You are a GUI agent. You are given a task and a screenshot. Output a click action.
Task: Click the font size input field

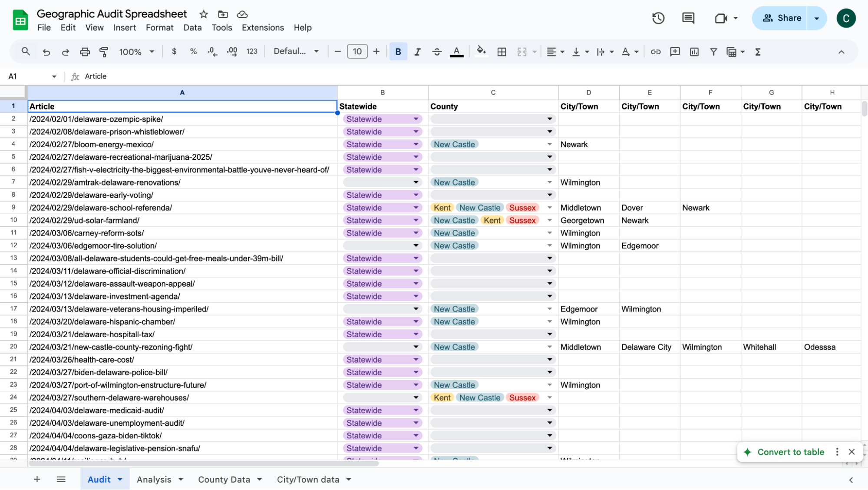357,52
